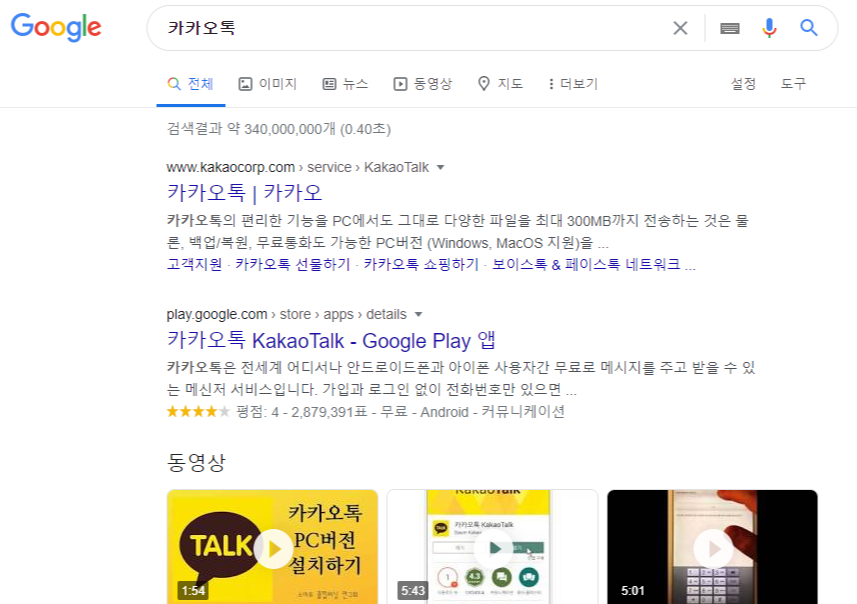This screenshot has height=604, width=857.
Task: Click the blue magnifier search button
Action: (x=809, y=28)
